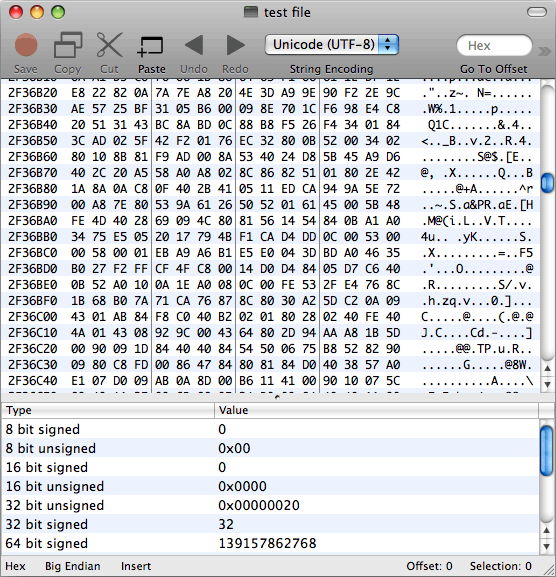Viewport: 556px width, 577px height.
Task: Click the value 0x00000020
Action: [x=259, y=505]
